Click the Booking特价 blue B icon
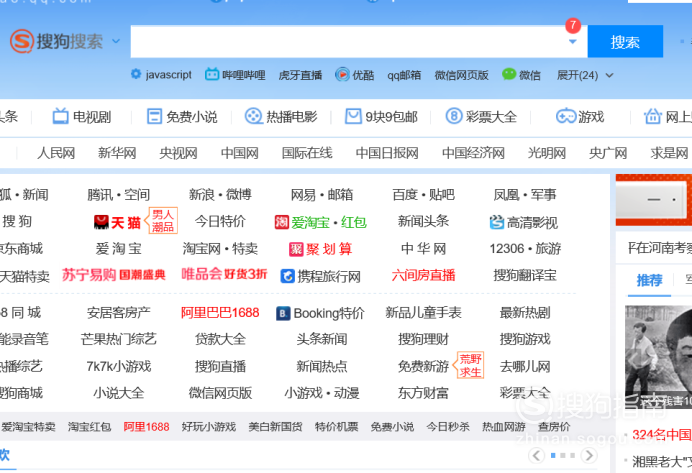 283,314
